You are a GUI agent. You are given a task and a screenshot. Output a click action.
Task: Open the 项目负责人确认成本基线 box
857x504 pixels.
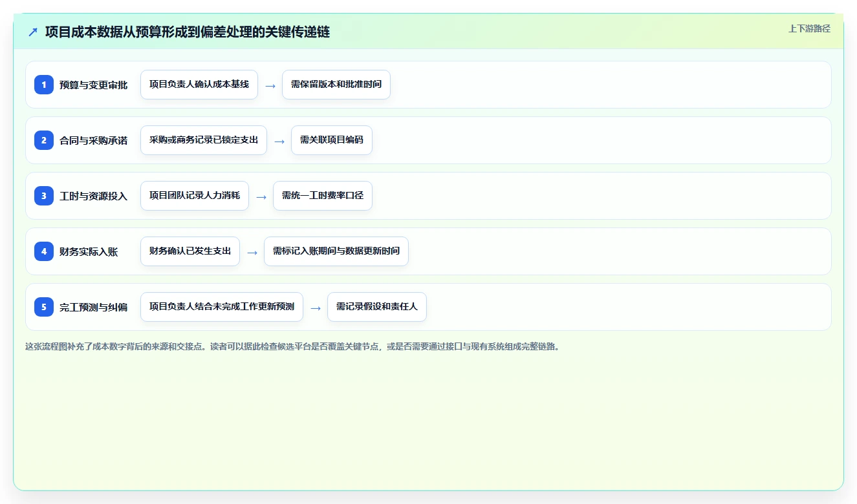click(199, 85)
